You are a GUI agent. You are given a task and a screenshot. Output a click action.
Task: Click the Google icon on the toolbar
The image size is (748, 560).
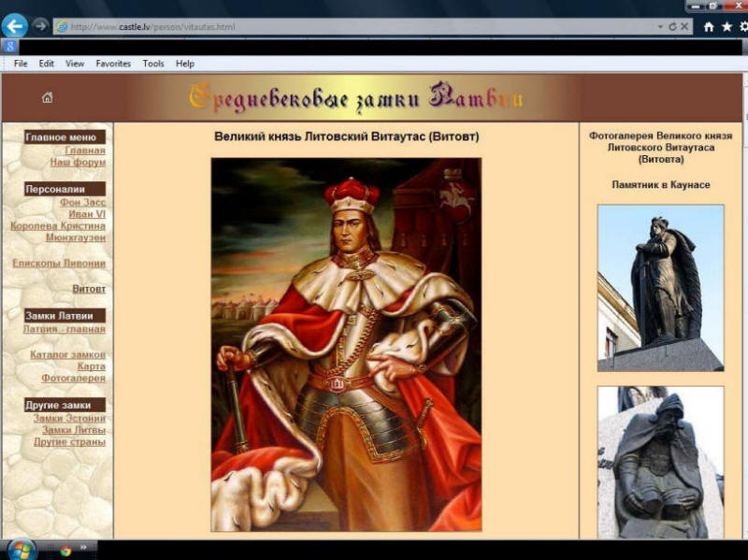10,47
